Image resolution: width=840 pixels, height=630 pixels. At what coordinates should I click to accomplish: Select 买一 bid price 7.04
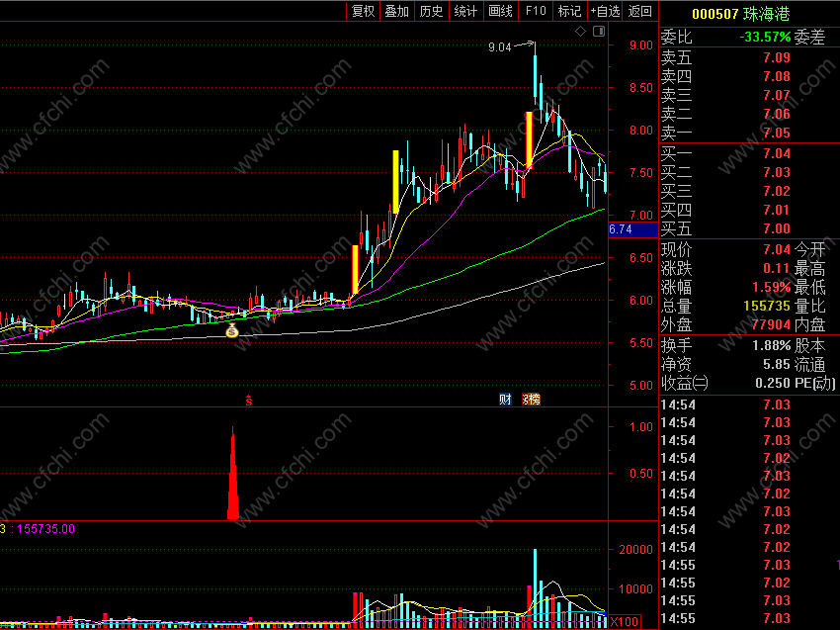[776, 154]
